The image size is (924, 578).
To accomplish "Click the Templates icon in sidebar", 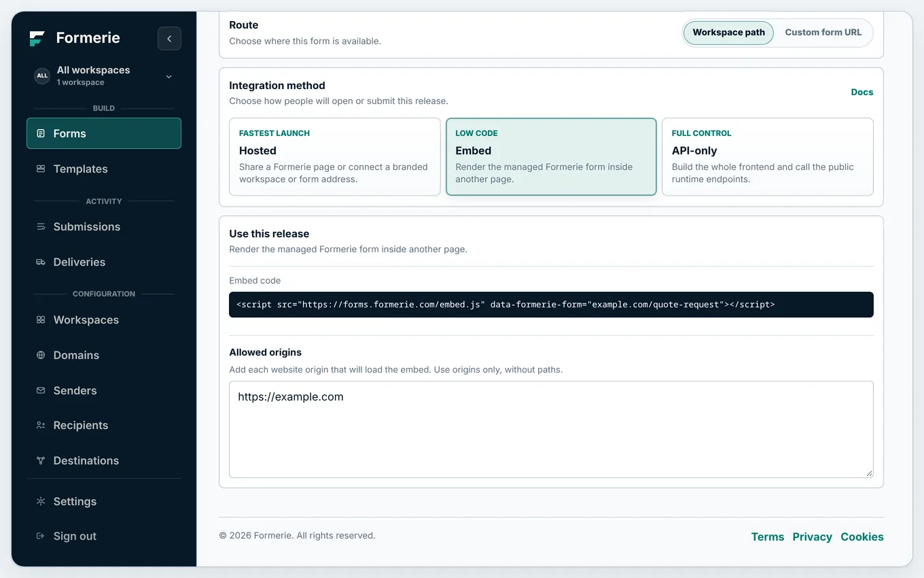I will [x=41, y=169].
